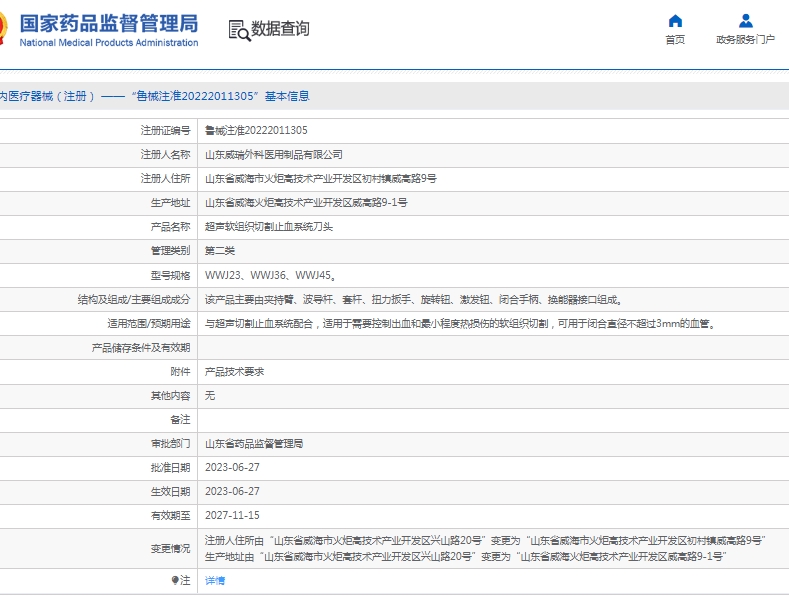Image resolution: width=789 pixels, height=599 pixels.
Task: Click the 政务服务门户 label
Action: pos(746,40)
